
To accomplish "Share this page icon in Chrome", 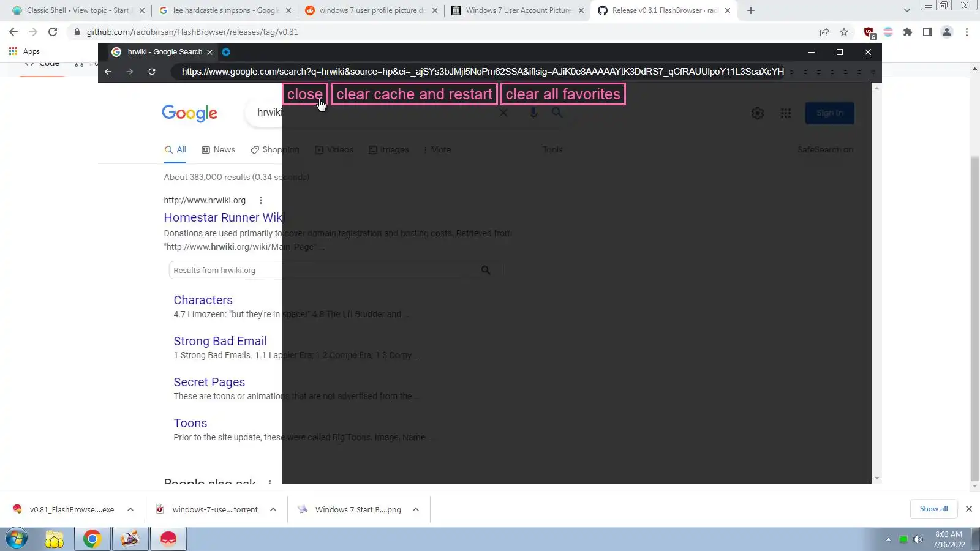I will (x=824, y=32).
